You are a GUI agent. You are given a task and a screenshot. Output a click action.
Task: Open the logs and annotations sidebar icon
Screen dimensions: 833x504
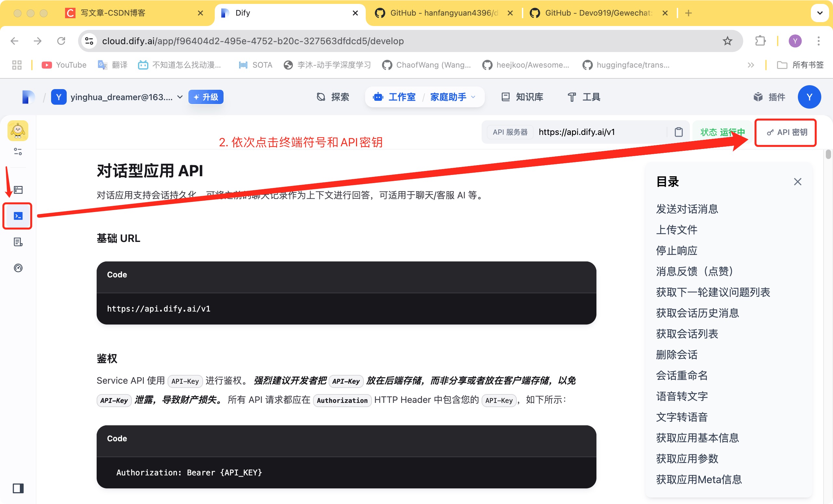tap(18, 242)
